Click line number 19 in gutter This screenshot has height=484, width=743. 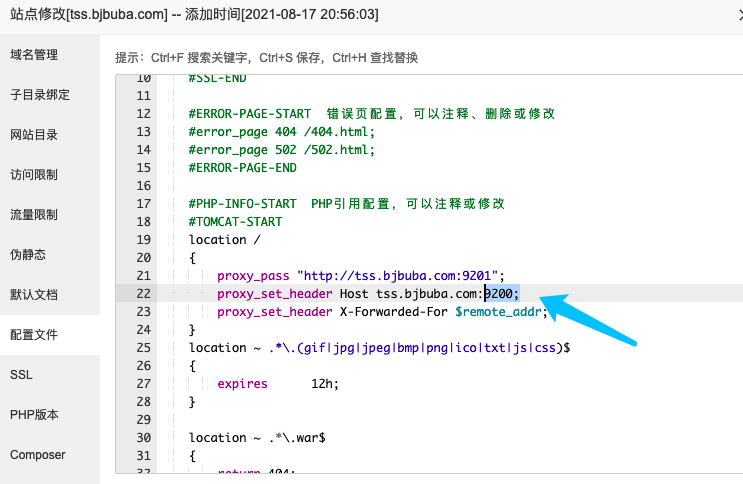144,239
